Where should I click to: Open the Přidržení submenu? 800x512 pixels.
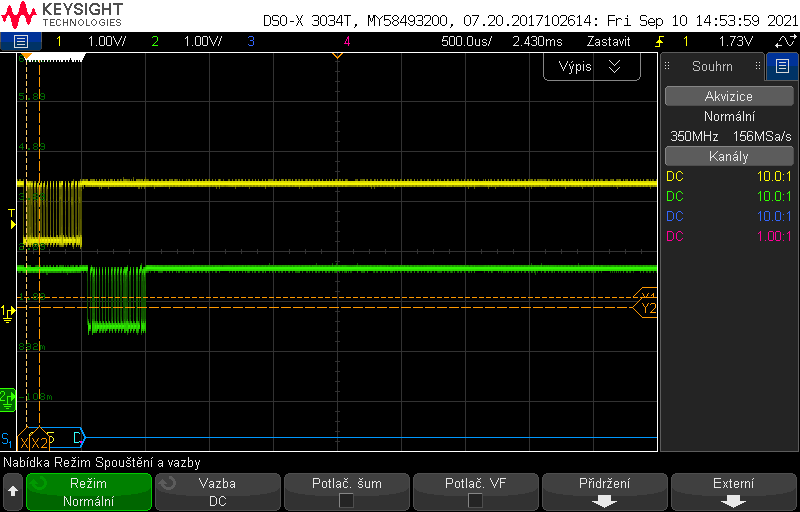point(605,492)
